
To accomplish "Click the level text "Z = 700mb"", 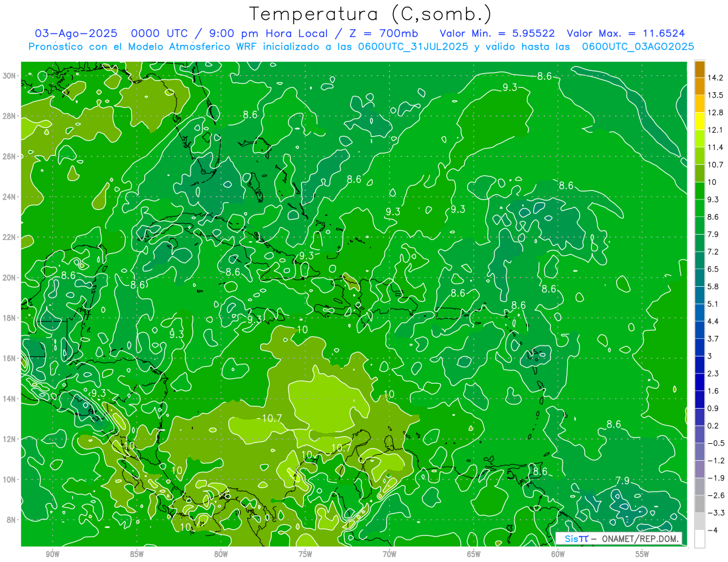I will point(380,33).
